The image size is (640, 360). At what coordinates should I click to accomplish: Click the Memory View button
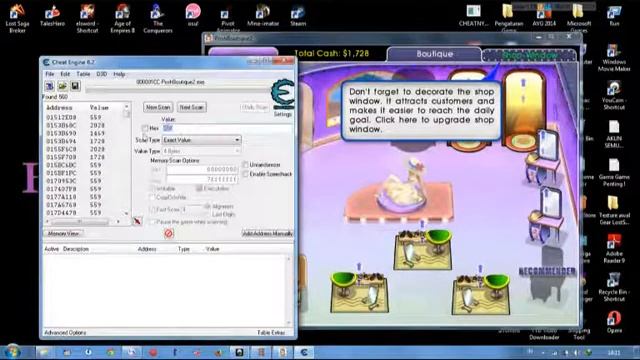click(x=63, y=233)
